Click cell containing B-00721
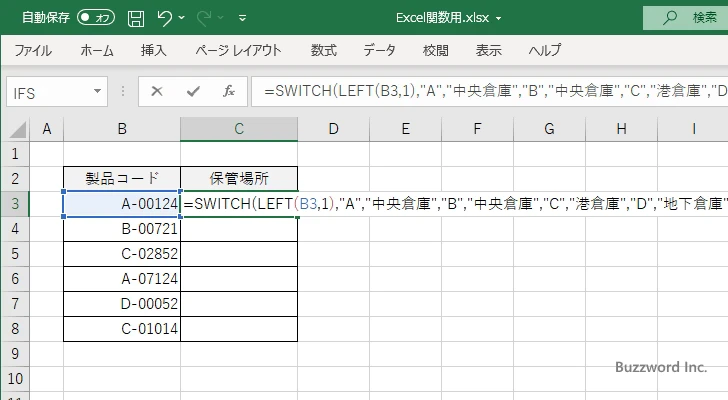Viewport: 728px width, 400px height. [x=122, y=229]
